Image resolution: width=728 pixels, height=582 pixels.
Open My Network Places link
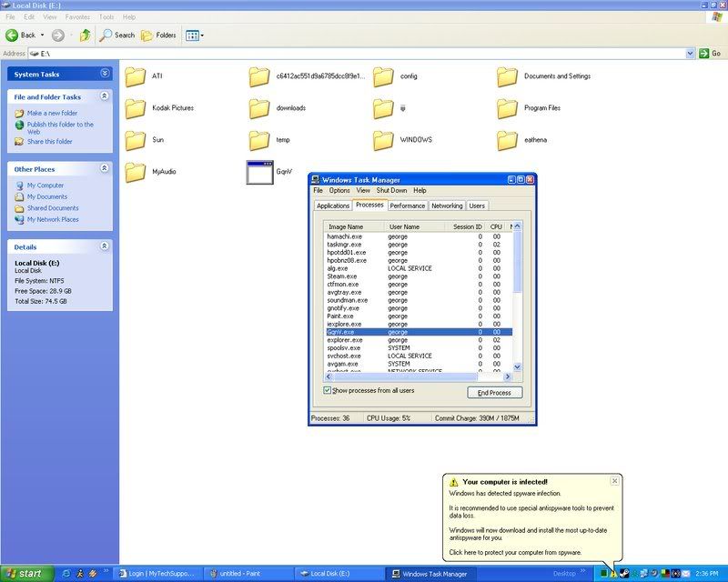tap(53, 219)
